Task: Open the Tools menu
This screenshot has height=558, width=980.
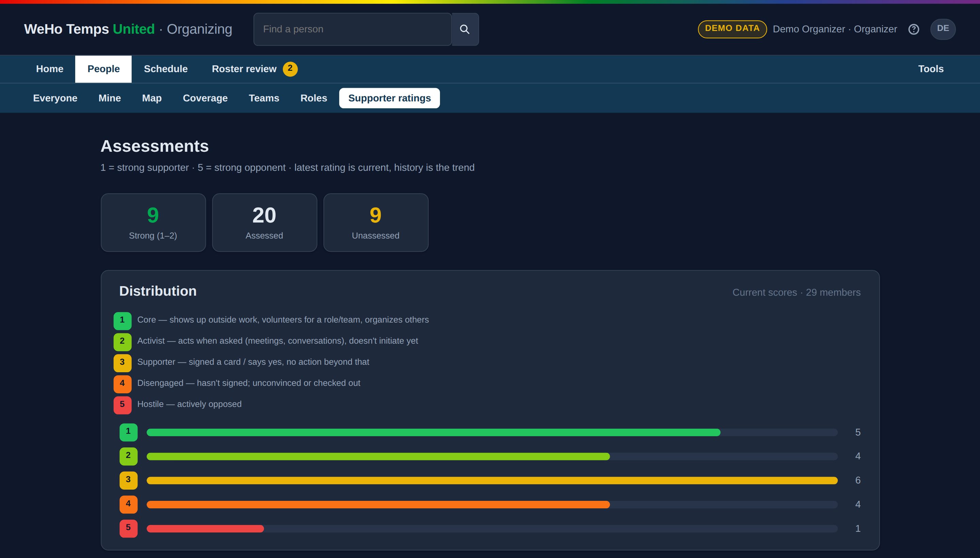Action: point(931,69)
